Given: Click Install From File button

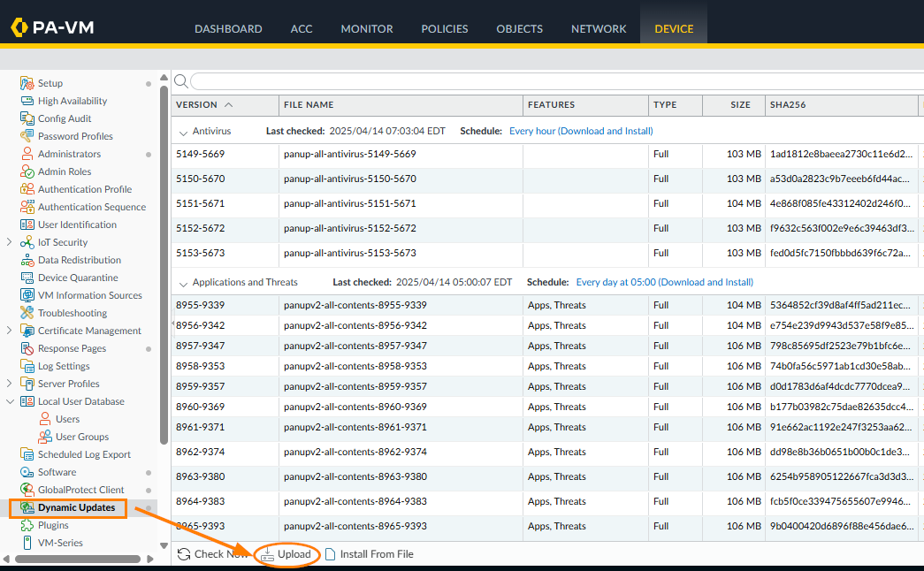Looking at the screenshot, I should pyautogui.click(x=370, y=554).
